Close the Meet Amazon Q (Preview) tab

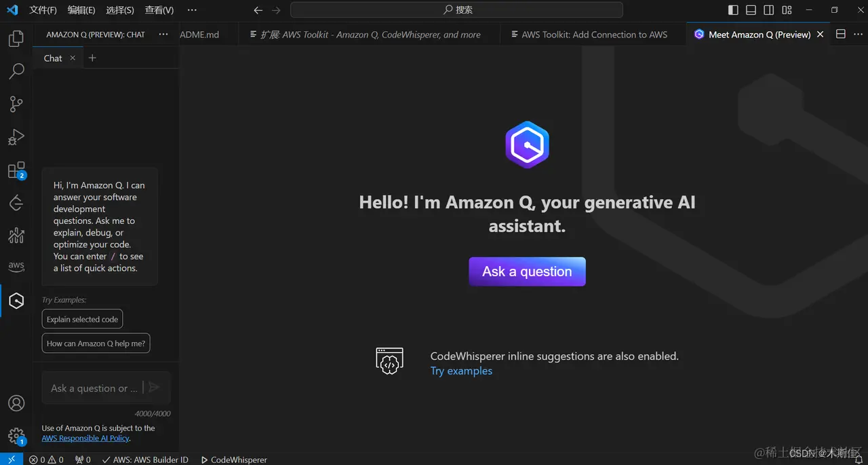pos(820,35)
